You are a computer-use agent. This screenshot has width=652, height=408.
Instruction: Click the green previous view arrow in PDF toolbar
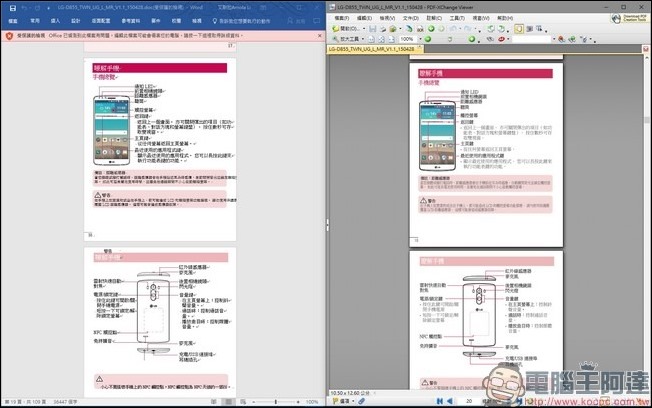(431, 29)
